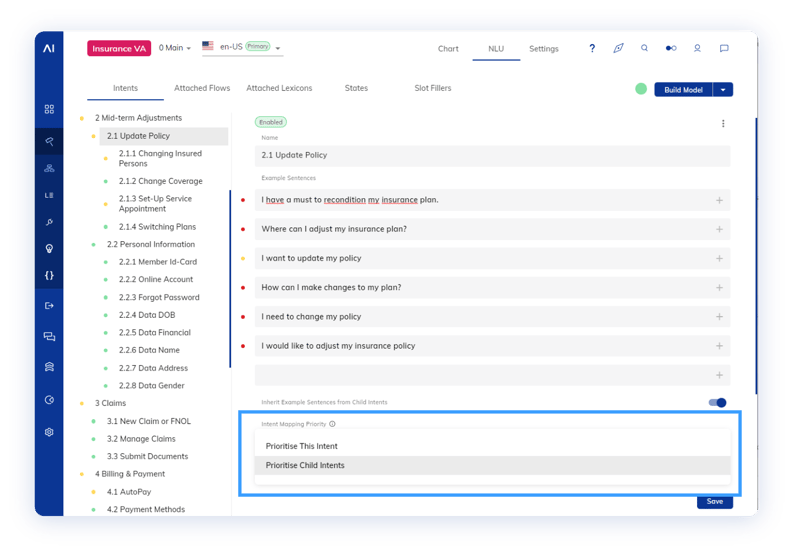Open the analytics pie chart icon in sidebar
The width and height of the screenshot is (793, 554).
(x=49, y=400)
